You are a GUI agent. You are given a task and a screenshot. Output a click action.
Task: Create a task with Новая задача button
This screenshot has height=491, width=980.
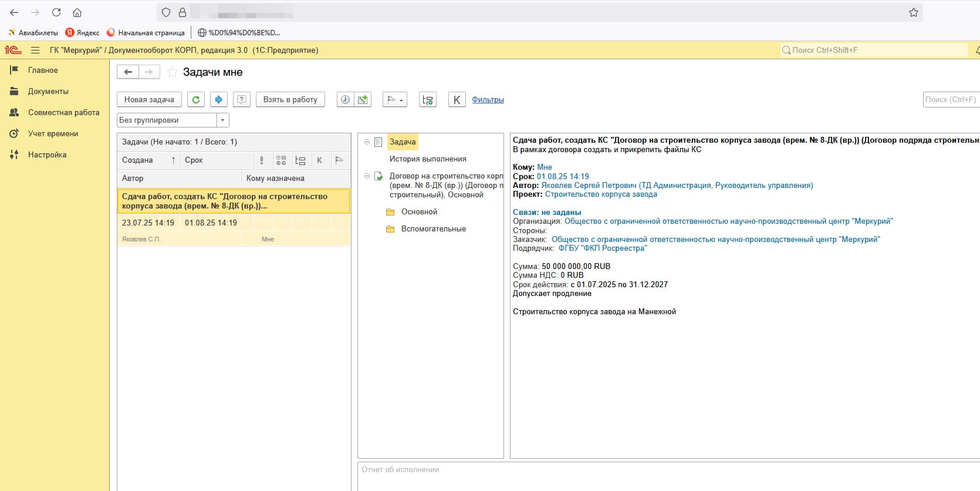149,100
